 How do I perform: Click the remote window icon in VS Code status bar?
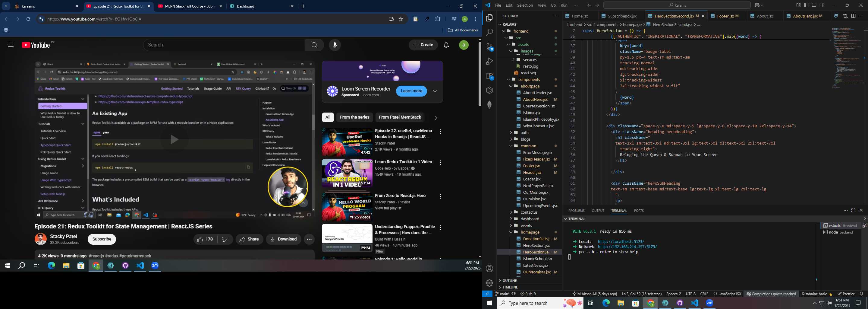487,294
